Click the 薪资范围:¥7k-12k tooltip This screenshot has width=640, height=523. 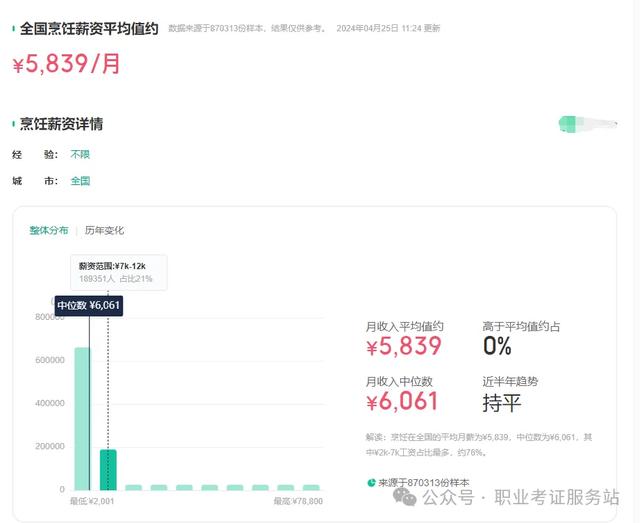point(119,272)
